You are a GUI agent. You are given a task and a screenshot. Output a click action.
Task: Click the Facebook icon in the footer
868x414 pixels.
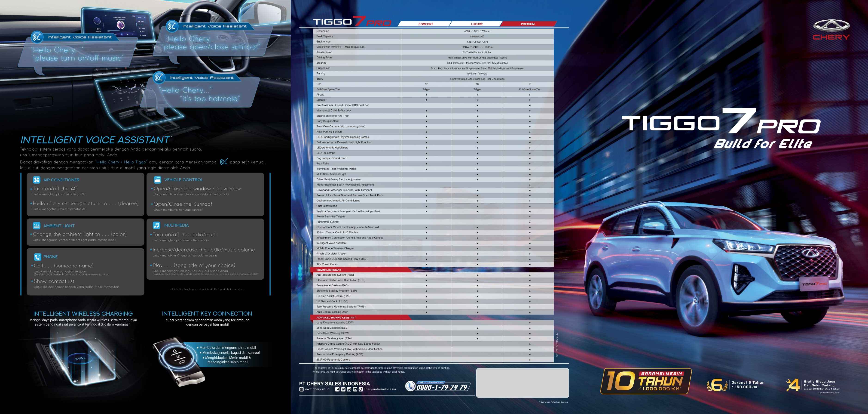tap(337, 389)
